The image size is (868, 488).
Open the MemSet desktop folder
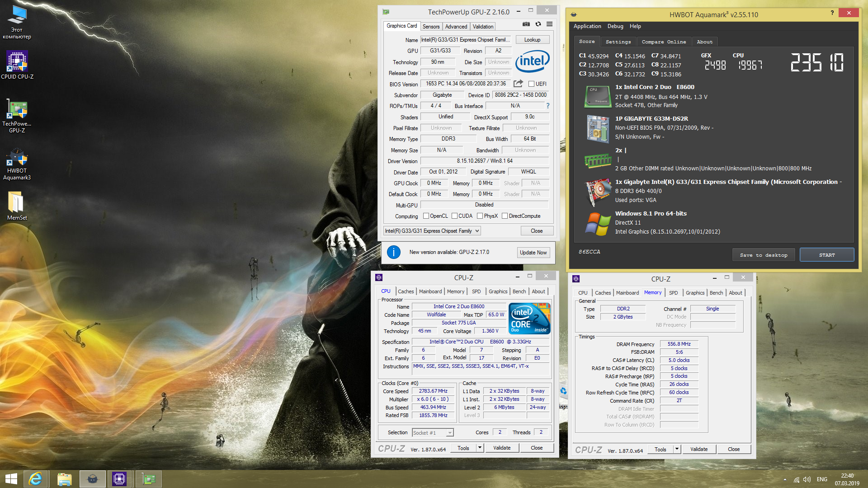[17, 206]
